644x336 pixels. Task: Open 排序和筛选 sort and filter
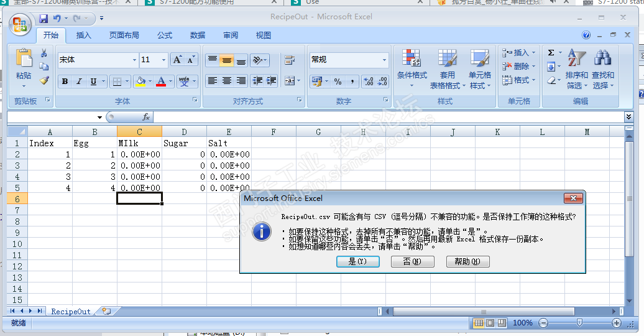tap(577, 68)
